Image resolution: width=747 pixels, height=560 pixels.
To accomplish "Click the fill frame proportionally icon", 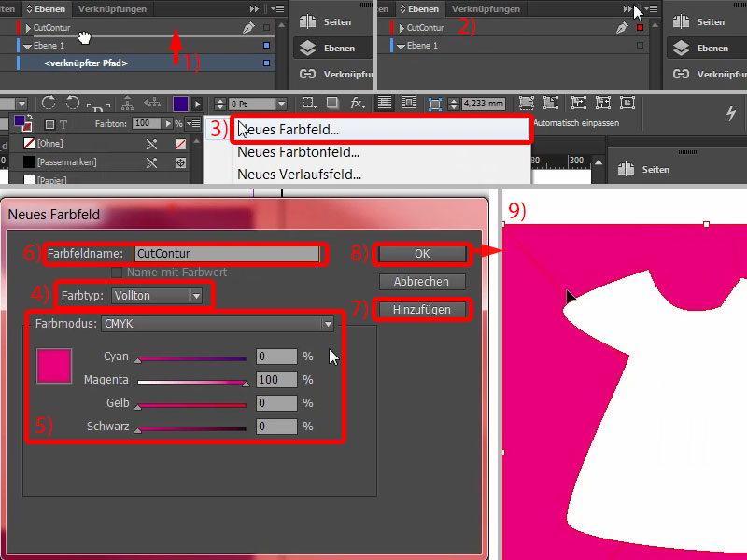I will coord(526,103).
